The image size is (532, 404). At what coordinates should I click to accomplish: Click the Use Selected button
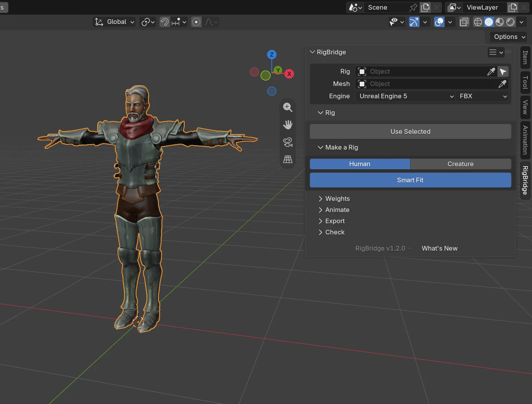point(411,131)
